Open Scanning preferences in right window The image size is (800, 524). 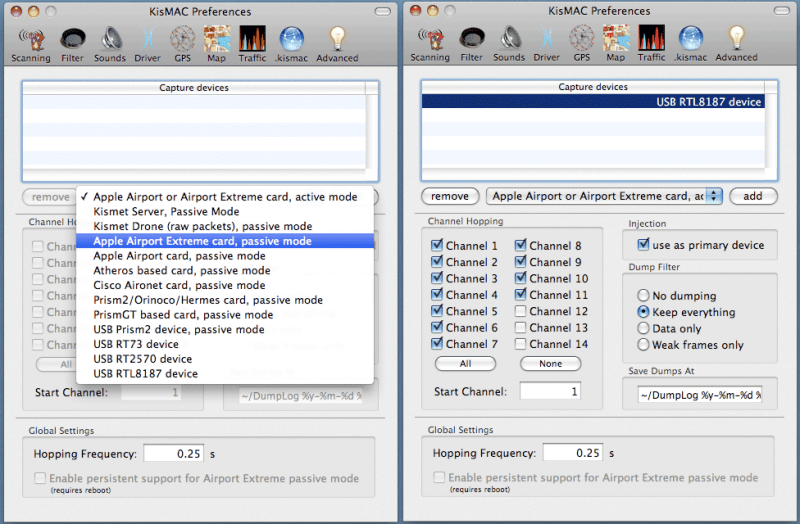click(x=430, y=44)
